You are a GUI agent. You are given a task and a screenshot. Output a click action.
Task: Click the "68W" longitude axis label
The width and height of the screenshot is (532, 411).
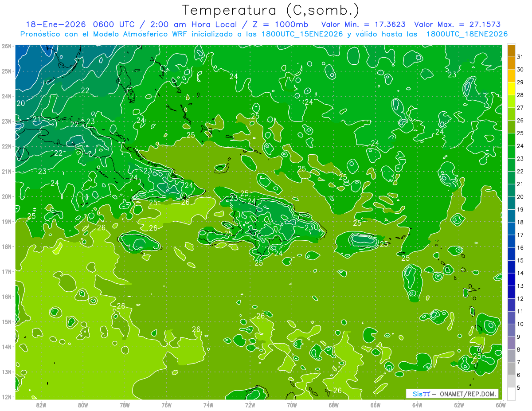334,405
